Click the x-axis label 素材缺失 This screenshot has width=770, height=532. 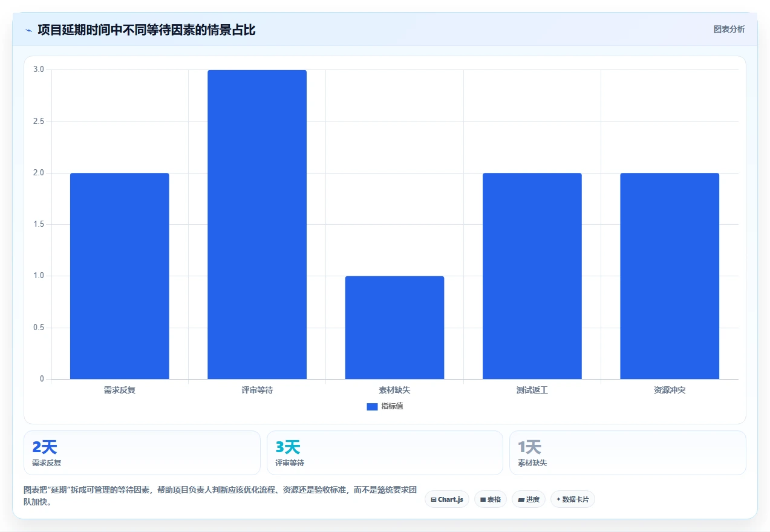coord(394,391)
